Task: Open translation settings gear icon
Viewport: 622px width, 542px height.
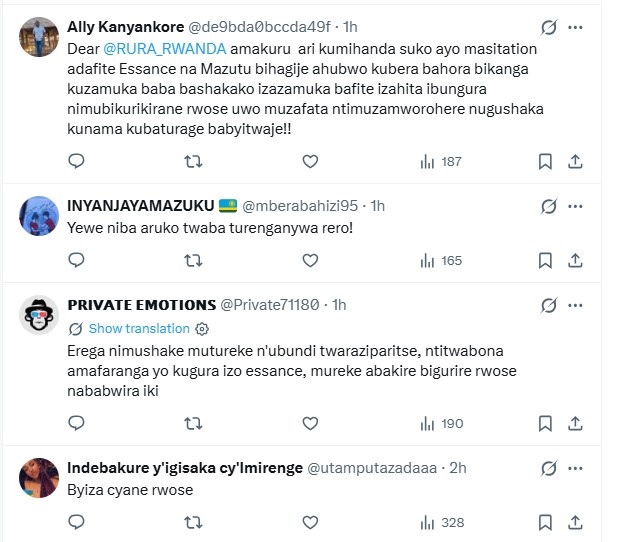Action: point(202,329)
